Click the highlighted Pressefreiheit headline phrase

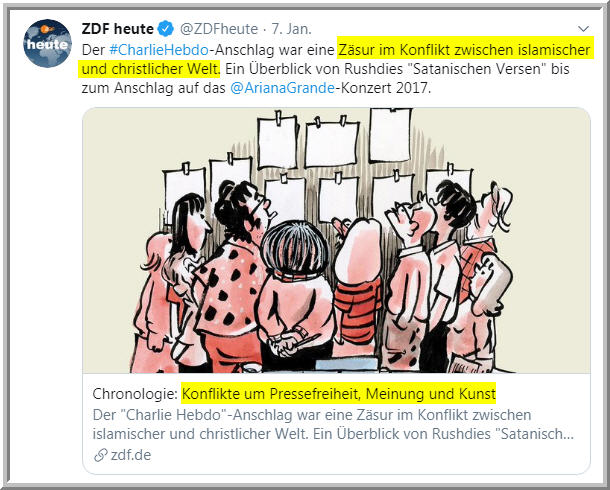338,394
